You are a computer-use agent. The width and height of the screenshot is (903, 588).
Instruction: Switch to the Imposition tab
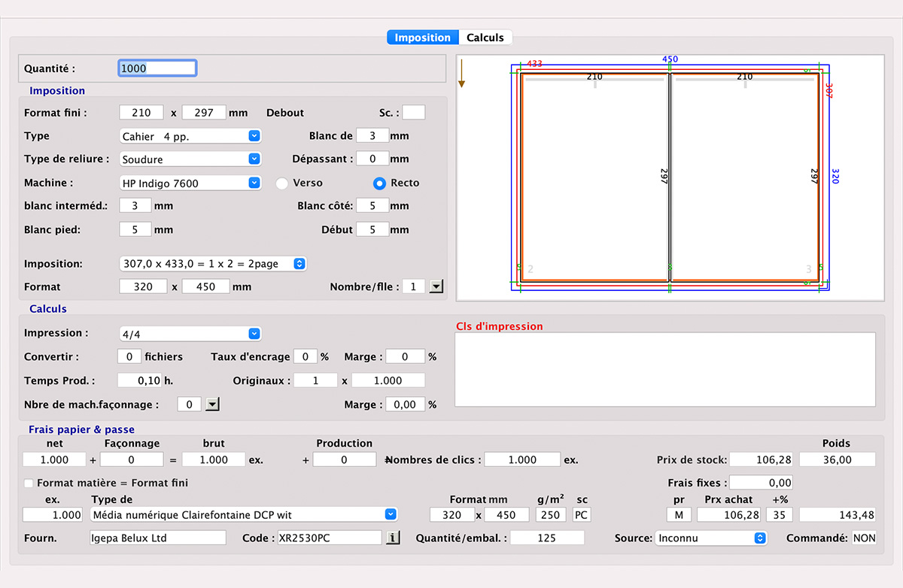(x=422, y=38)
